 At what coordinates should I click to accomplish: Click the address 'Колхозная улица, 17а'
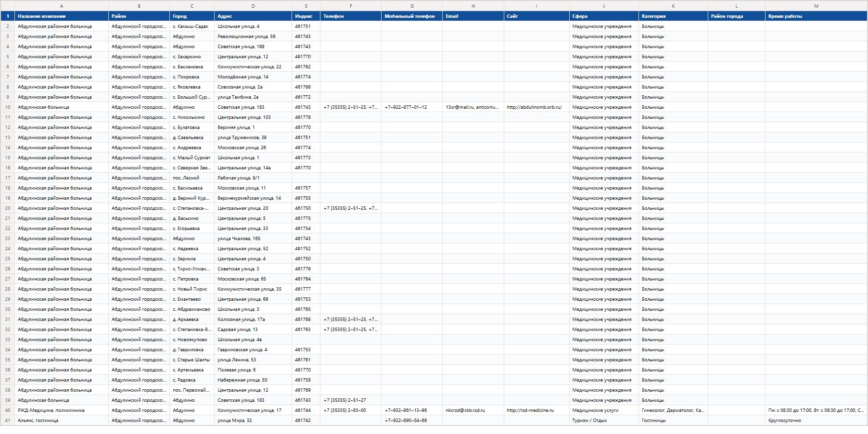coord(253,319)
